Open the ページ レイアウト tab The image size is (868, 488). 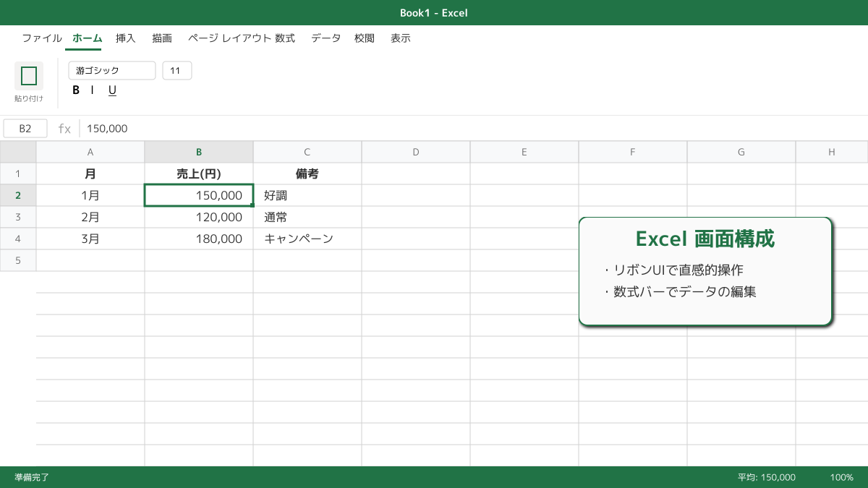229,38
